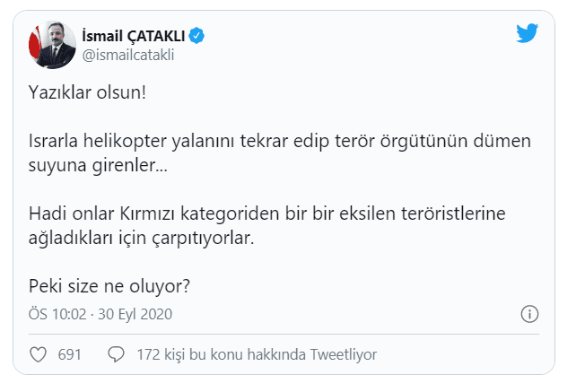Click the reply speech bubble icon

(116, 354)
